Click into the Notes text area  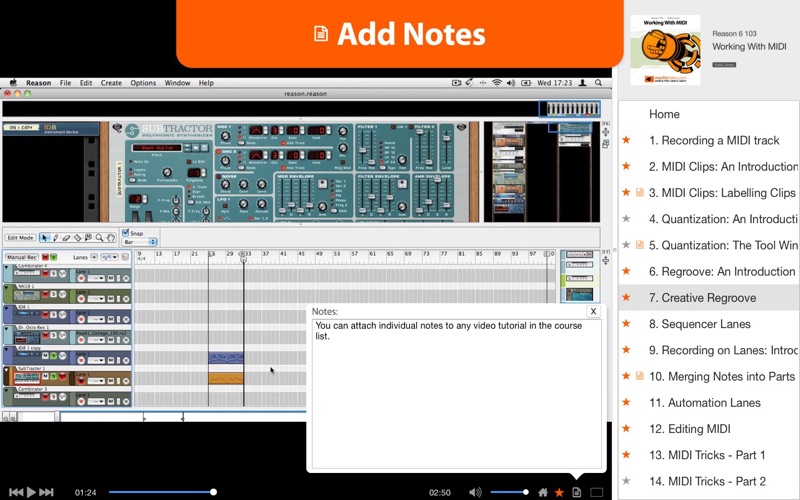click(457, 394)
